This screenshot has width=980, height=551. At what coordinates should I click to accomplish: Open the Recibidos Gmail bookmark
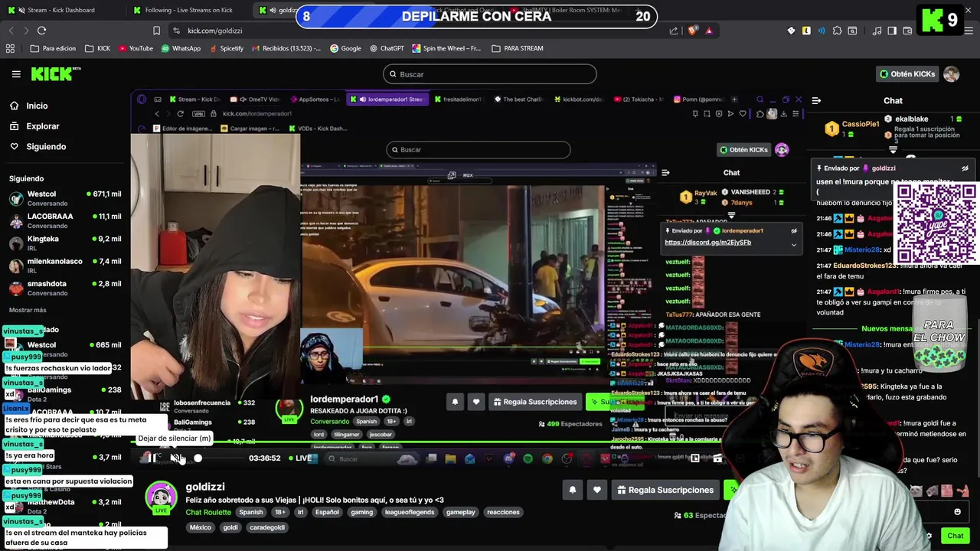(x=286, y=48)
